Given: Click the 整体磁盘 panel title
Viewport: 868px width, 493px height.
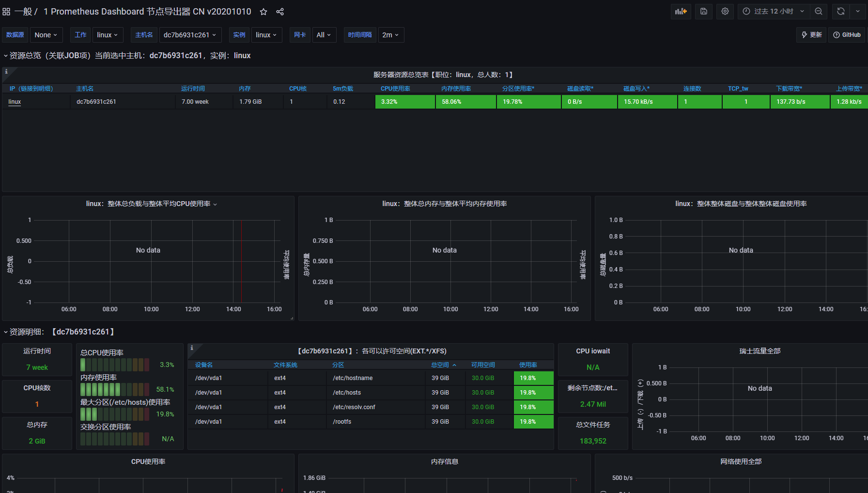Looking at the screenshot, I should [x=741, y=204].
